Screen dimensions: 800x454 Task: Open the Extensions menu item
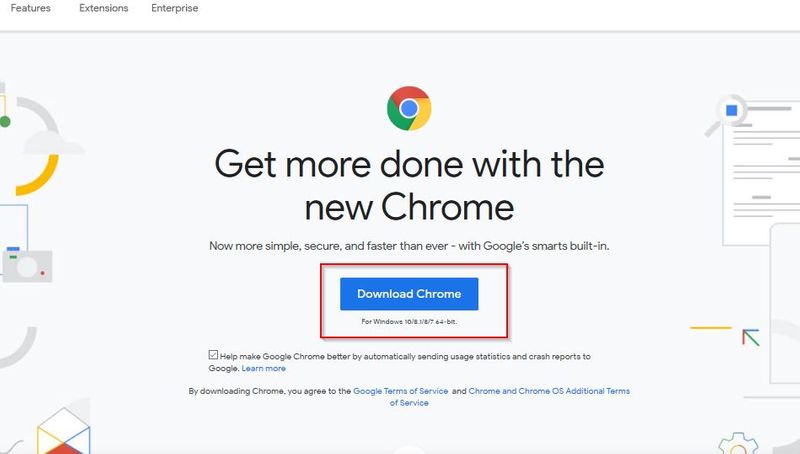tap(104, 8)
